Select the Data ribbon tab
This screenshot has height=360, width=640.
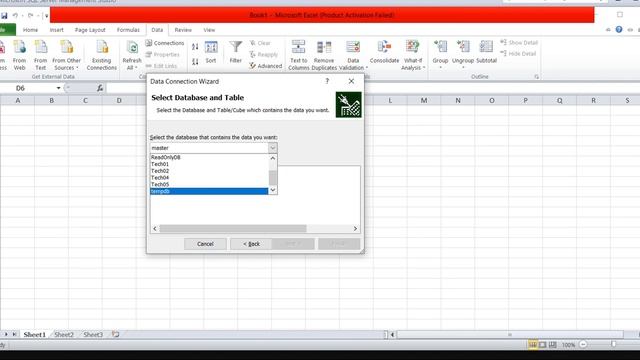(157, 30)
